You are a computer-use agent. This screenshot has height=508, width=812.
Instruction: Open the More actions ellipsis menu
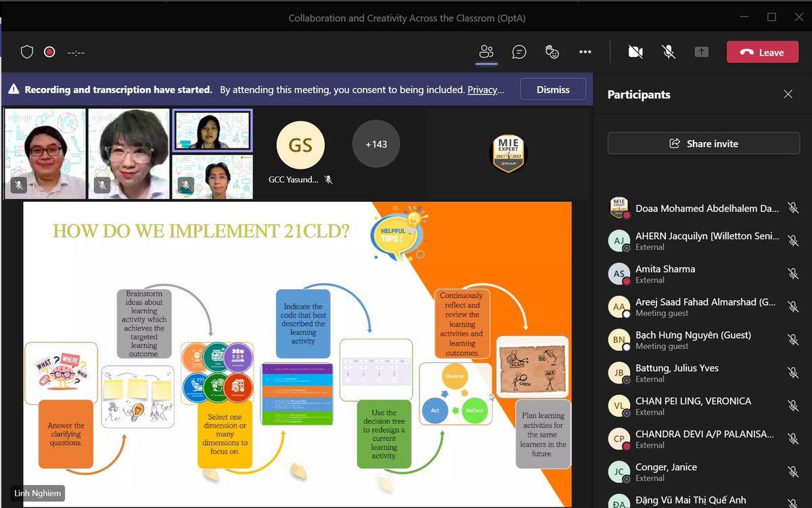(x=585, y=52)
